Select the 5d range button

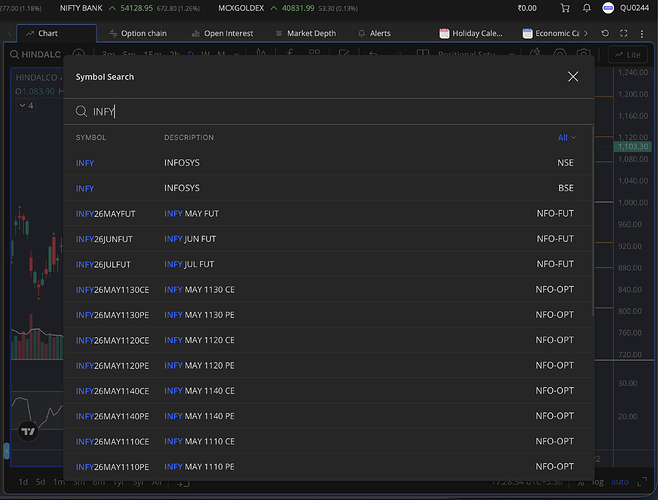tap(40, 482)
